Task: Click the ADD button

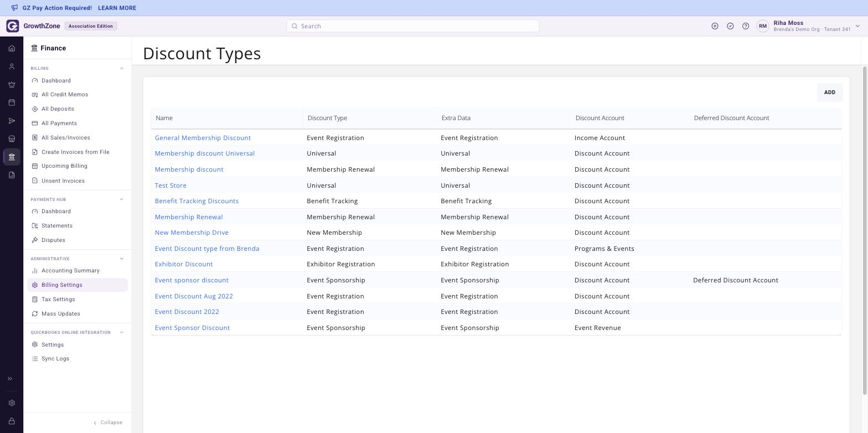Action: (x=830, y=92)
